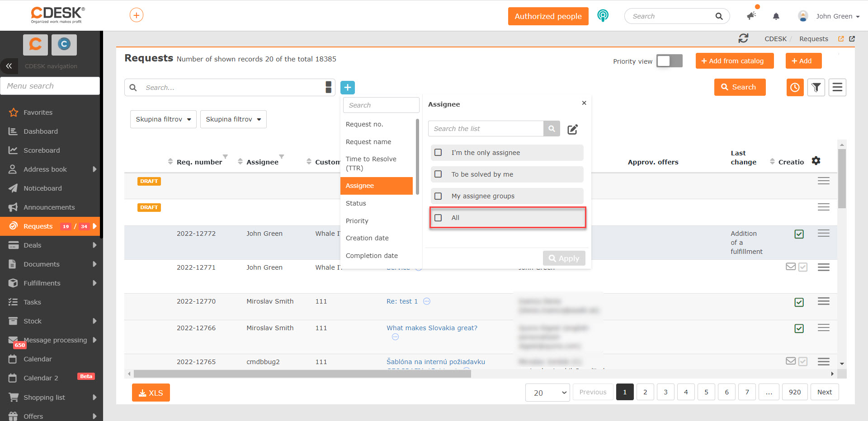Click the orange Add button
This screenshot has width=868, height=421.
(x=803, y=61)
